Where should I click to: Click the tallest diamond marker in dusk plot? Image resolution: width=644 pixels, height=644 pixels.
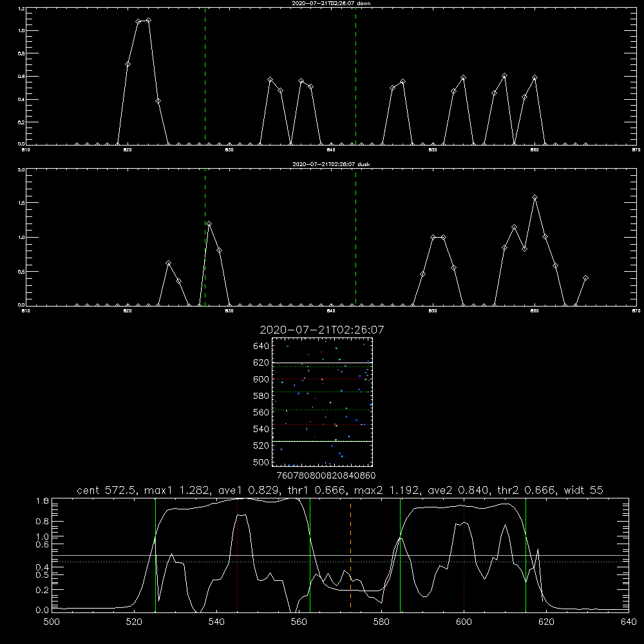coord(535,198)
